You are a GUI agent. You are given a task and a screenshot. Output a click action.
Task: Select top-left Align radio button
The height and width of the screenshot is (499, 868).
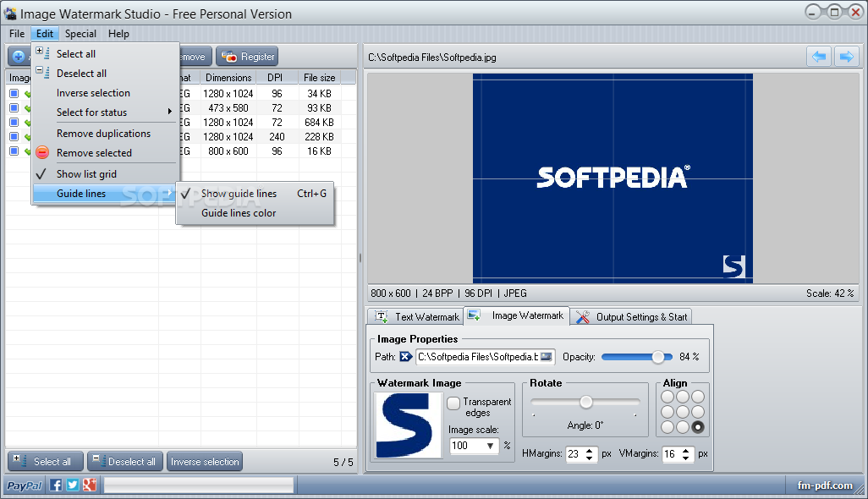coord(667,397)
